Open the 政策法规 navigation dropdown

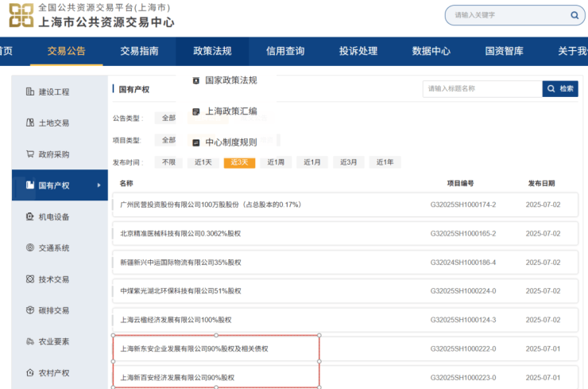coord(212,51)
